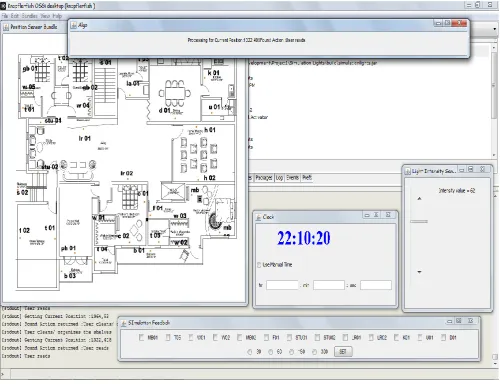Click Java icon of Simulation Feedback window
The width and height of the screenshot is (500, 384).
pyautogui.click(x=124, y=323)
